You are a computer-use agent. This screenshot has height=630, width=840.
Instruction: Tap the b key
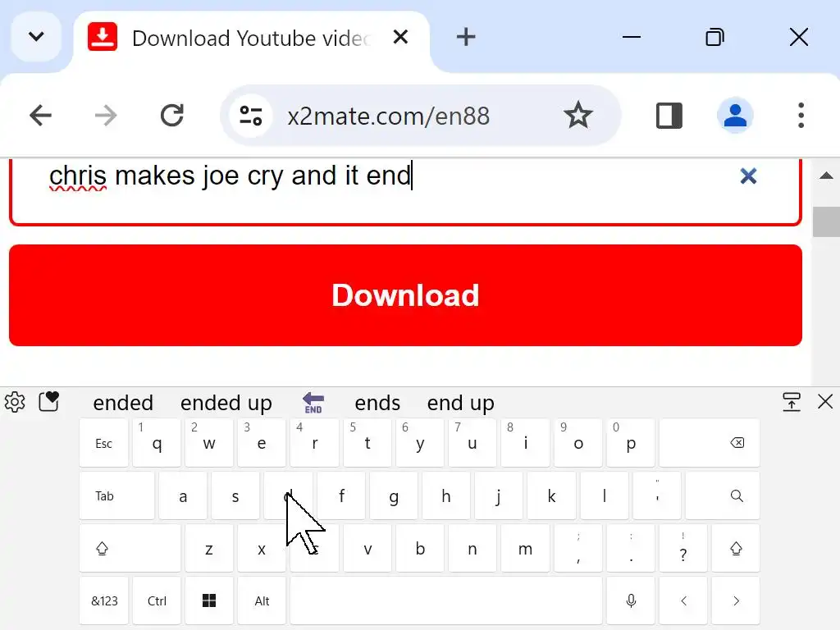pos(419,549)
